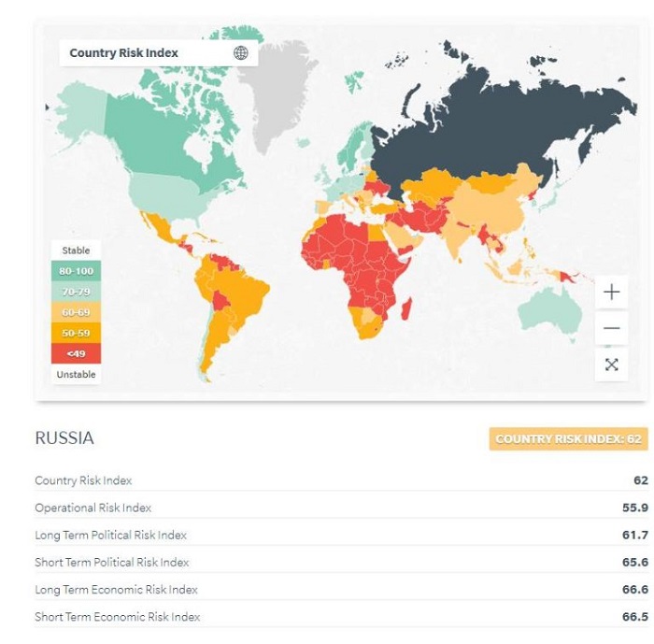This screenshot has height=644, width=654.
Task: Select the 60-69 legend swatch
Action: (76, 312)
